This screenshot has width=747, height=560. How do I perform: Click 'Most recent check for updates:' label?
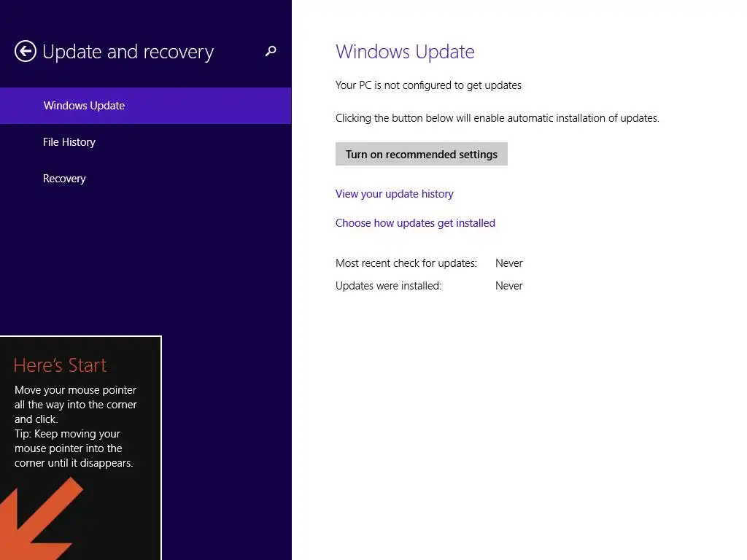pyautogui.click(x=406, y=262)
